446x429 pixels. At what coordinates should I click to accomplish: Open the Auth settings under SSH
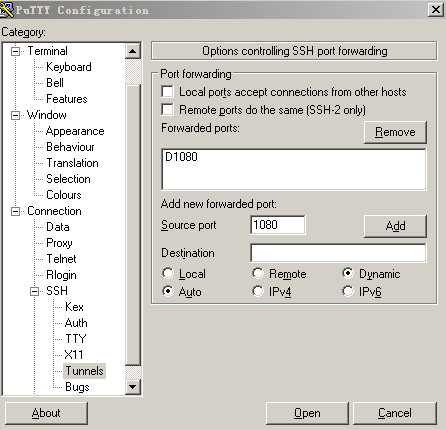point(76,323)
